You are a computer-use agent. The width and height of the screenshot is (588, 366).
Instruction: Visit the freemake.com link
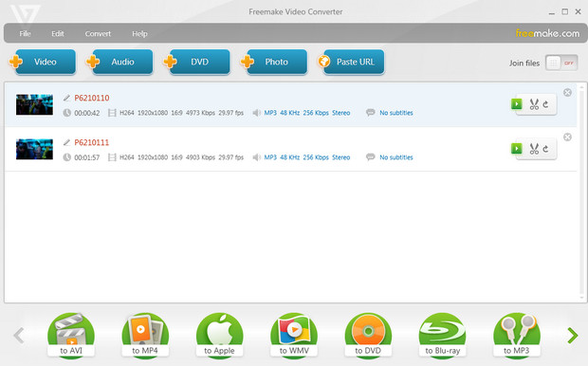point(547,33)
